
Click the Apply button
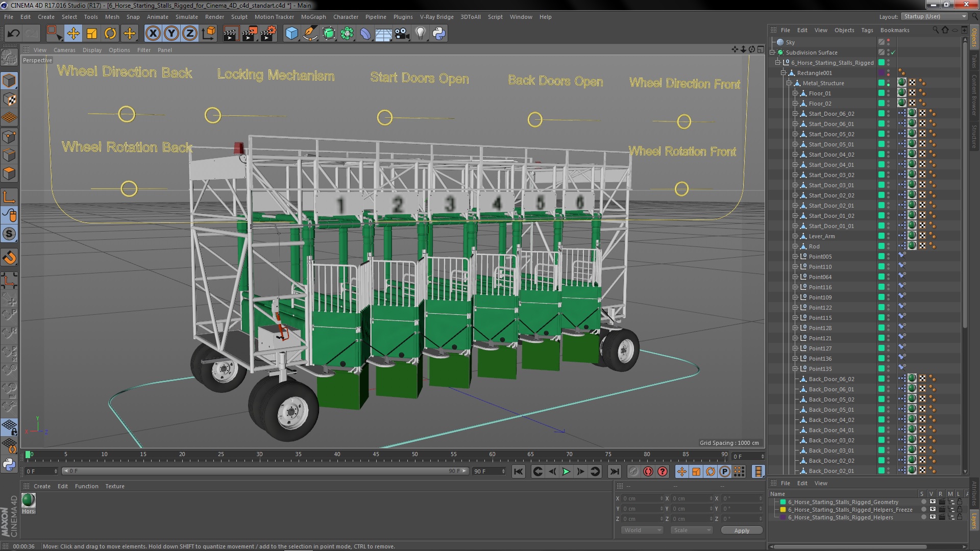click(742, 531)
